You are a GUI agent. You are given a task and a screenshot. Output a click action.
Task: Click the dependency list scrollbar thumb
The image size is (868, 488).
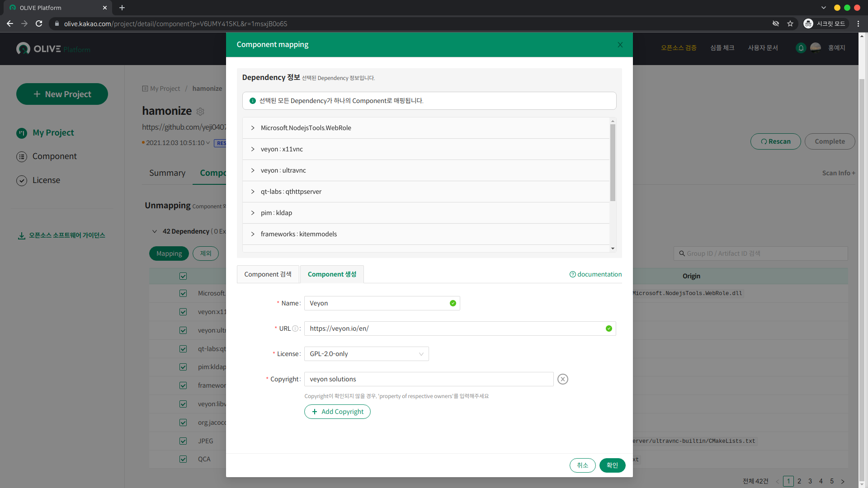click(613, 163)
